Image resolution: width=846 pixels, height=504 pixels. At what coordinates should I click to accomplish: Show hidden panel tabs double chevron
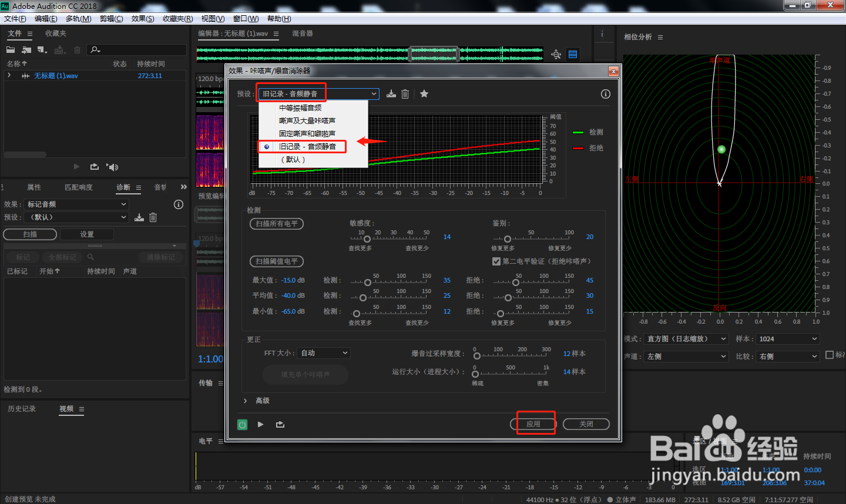[184, 187]
